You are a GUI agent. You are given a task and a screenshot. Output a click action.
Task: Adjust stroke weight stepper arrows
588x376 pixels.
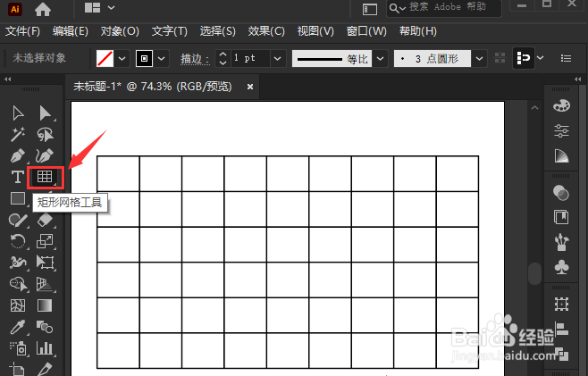[223, 58]
